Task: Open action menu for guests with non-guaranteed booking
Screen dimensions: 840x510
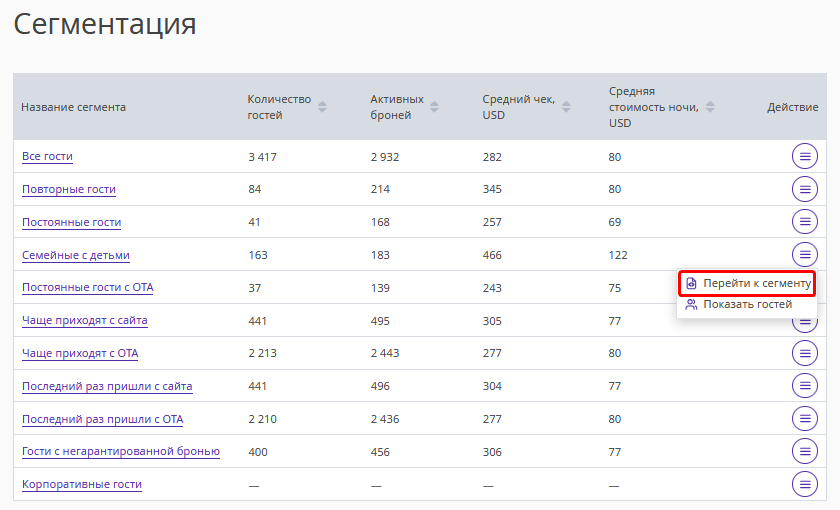Action: 805,451
